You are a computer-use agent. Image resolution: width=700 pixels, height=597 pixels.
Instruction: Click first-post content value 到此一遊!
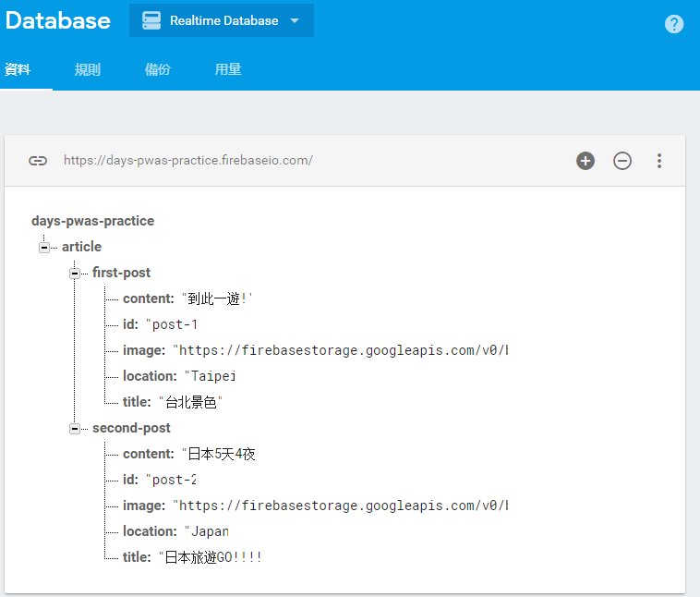[x=217, y=298]
